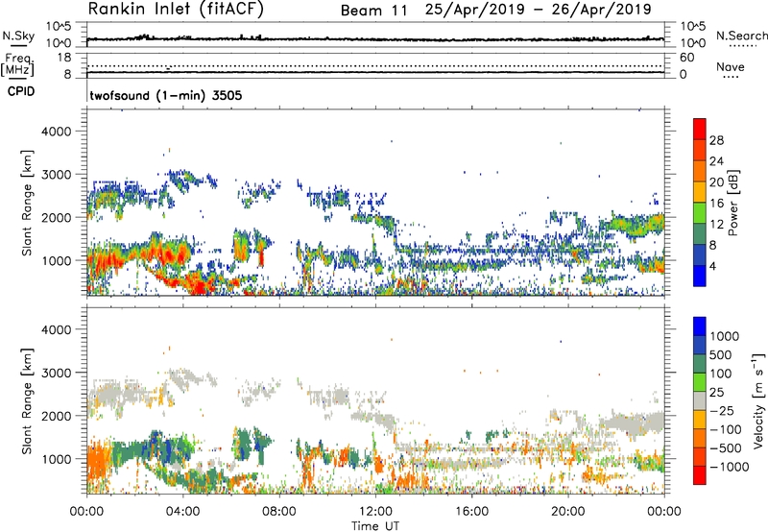The width and height of the screenshot is (768, 532).
Task: Click the "4" value on the power colorbar
Action: [x=713, y=266]
